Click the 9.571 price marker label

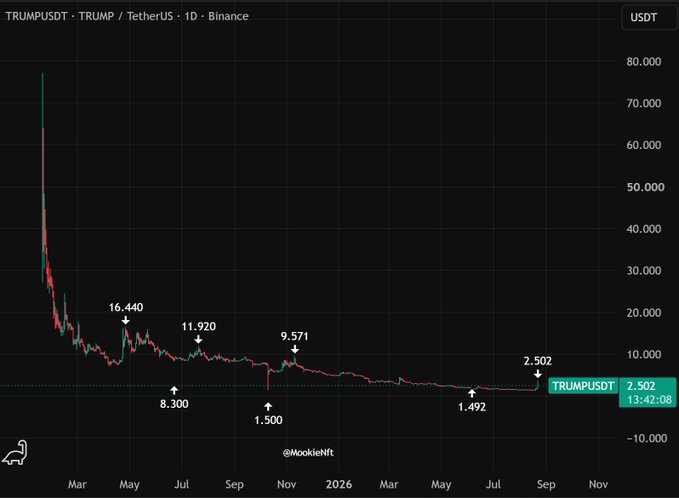coord(294,336)
